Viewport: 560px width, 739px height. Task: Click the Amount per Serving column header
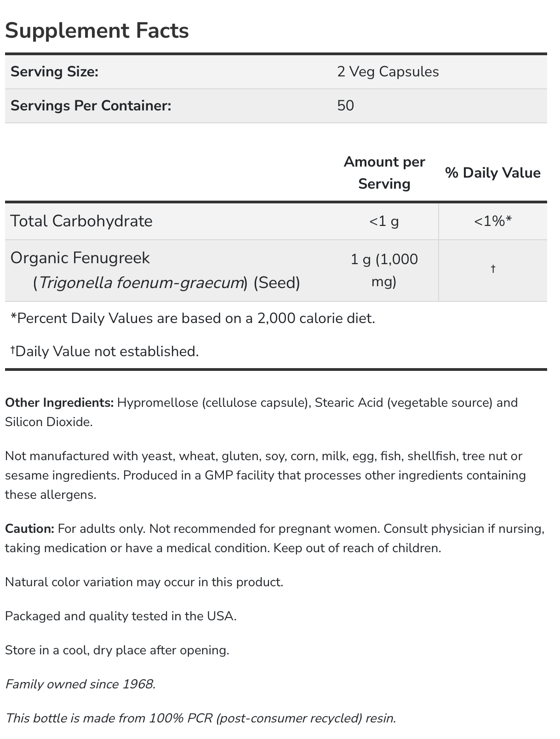(384, 173)
